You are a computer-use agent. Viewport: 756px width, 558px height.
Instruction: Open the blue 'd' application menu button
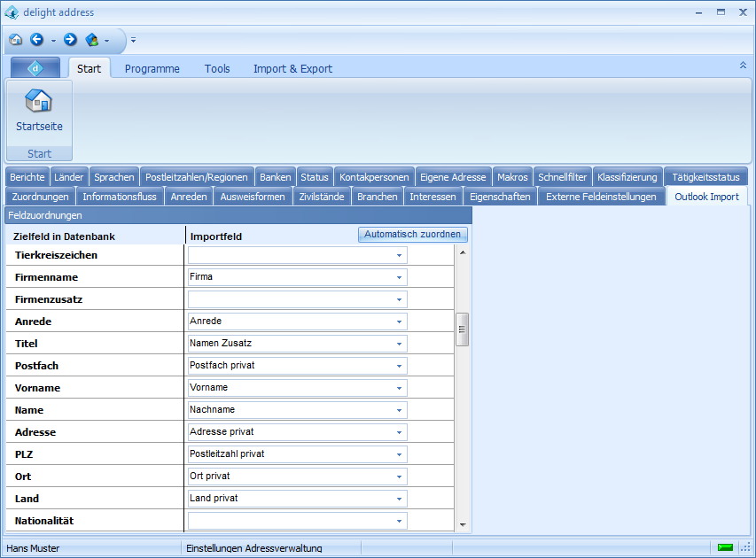35,68
